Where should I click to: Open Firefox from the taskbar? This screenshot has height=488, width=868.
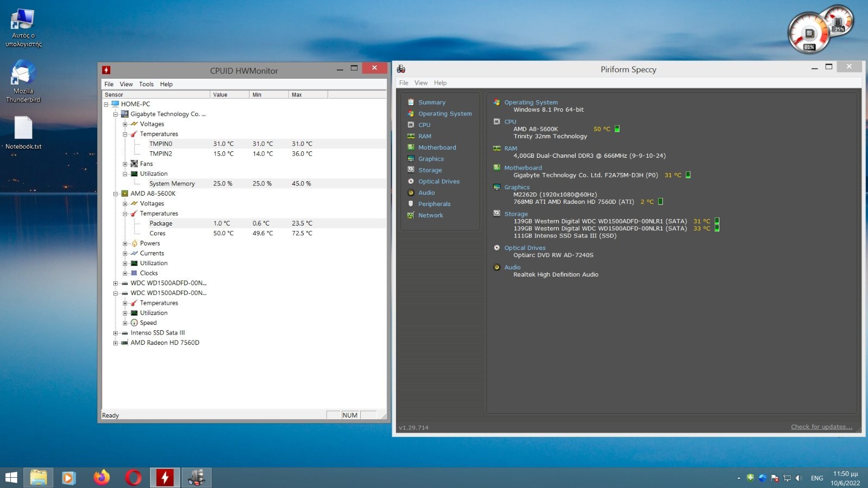click(101, 478)
